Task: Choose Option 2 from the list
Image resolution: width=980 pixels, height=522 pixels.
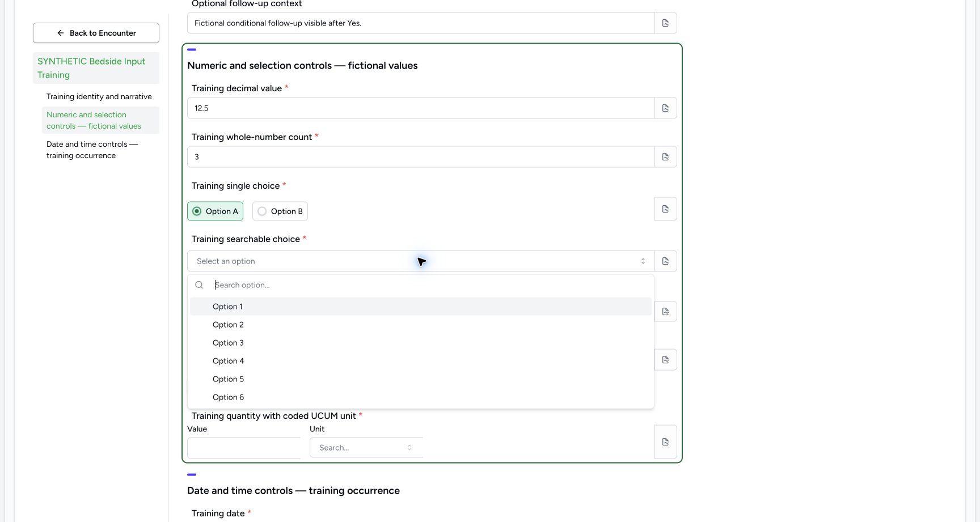Action: [x=421, y=325]
